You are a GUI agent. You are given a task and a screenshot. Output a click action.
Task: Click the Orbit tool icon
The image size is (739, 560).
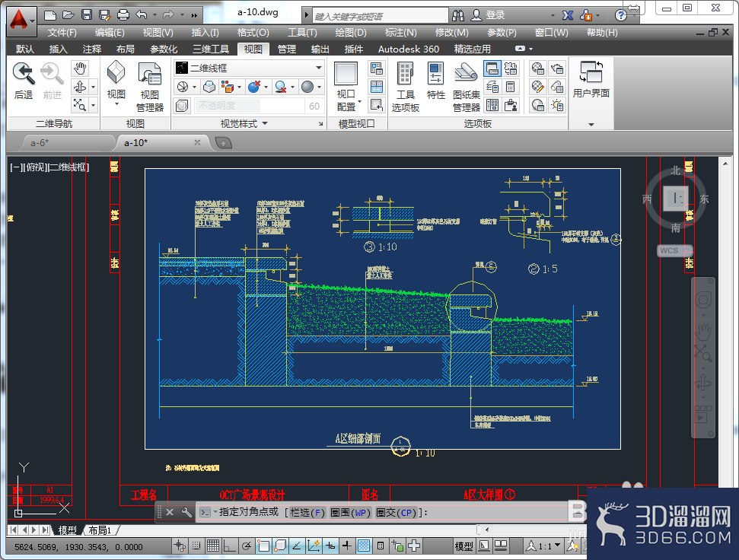[x=80, y=87]
